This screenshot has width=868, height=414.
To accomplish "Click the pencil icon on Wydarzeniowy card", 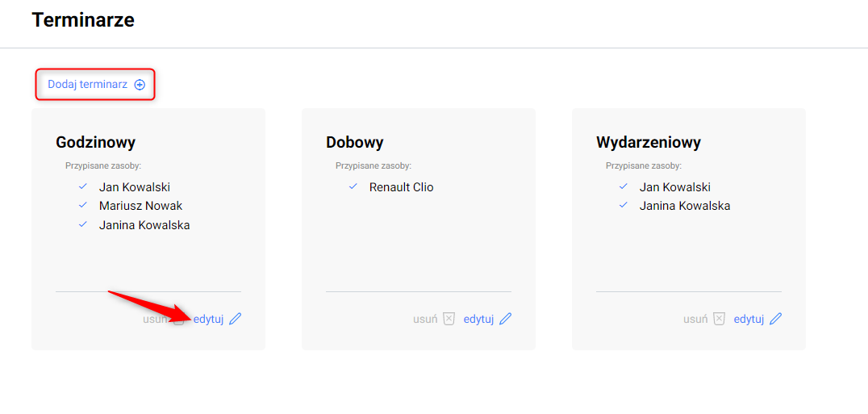I will pos(776,319).
